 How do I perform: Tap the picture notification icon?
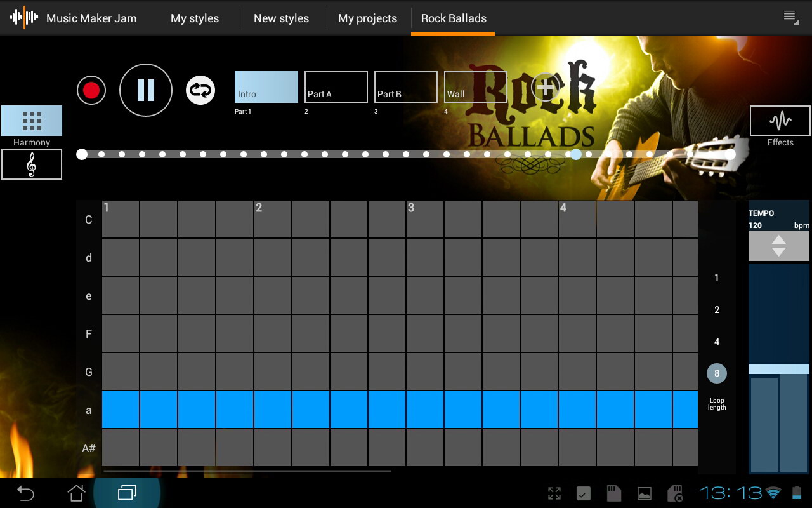click(645, 493)
